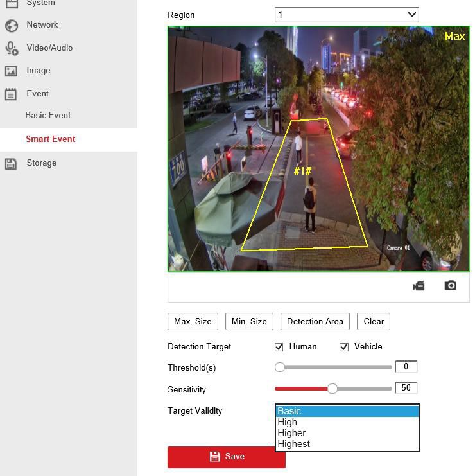Click the Max. Size button
Viewport: 475px width, 476px height.
[x=193, y=322]
